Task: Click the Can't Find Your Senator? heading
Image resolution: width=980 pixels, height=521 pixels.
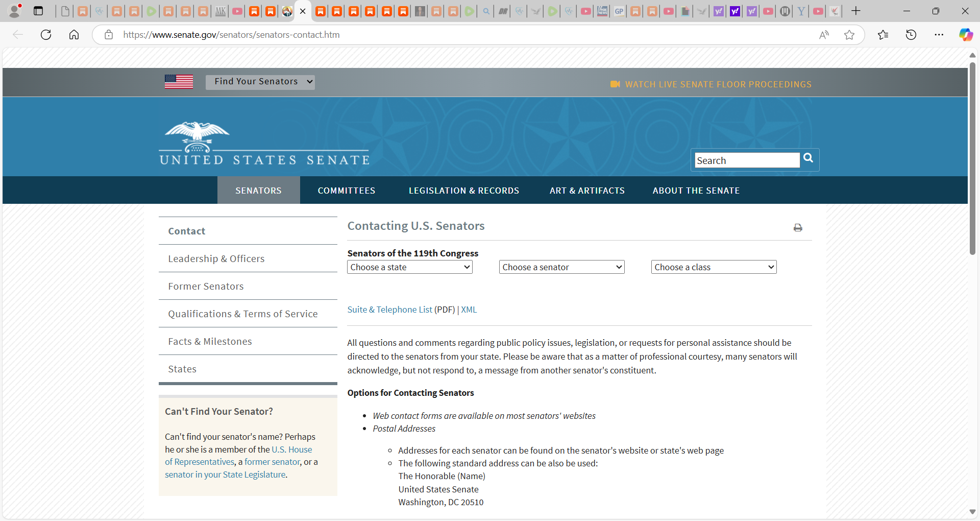Action: (219, 411)
